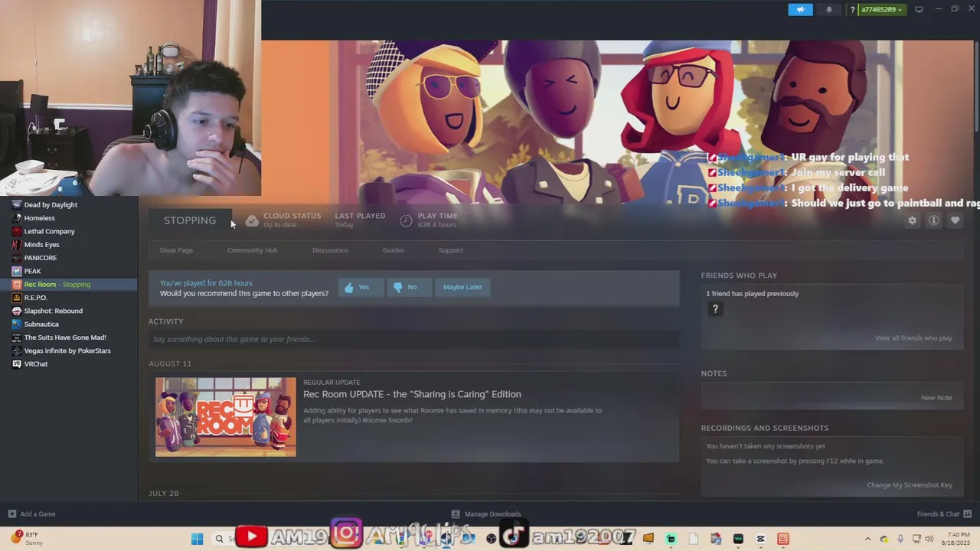Open the red Rec Room taskbar icon
The image size is (980, 551).
(782, 539)
